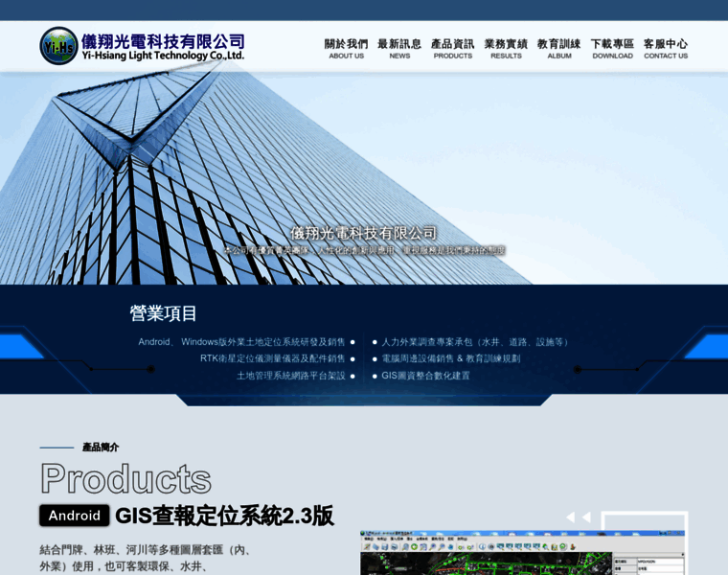The width and height of the screenshot is (728, 575).
Task: Click the outlined Products heading
Action: coord(125,478)
